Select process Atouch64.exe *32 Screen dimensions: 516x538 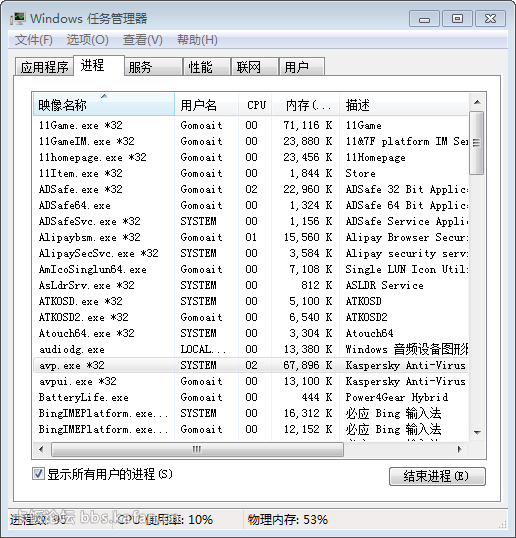click(250, 334)
